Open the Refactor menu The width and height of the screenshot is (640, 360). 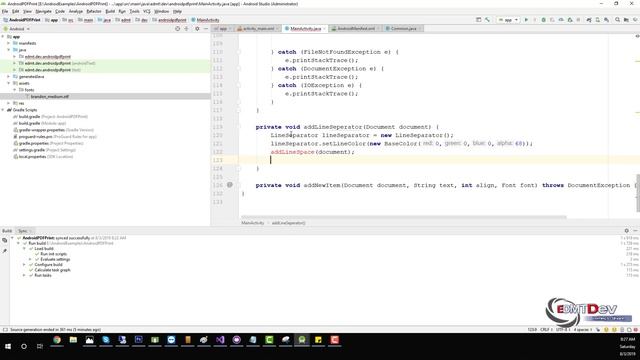pyautogui.click(x=94, y=11)
